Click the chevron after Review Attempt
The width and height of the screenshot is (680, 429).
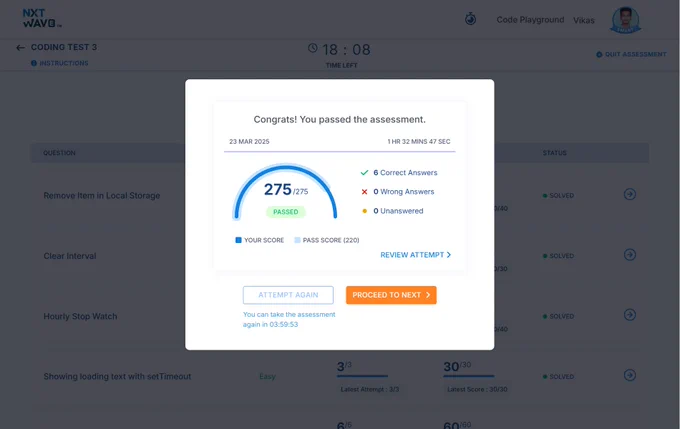point(449,255)
